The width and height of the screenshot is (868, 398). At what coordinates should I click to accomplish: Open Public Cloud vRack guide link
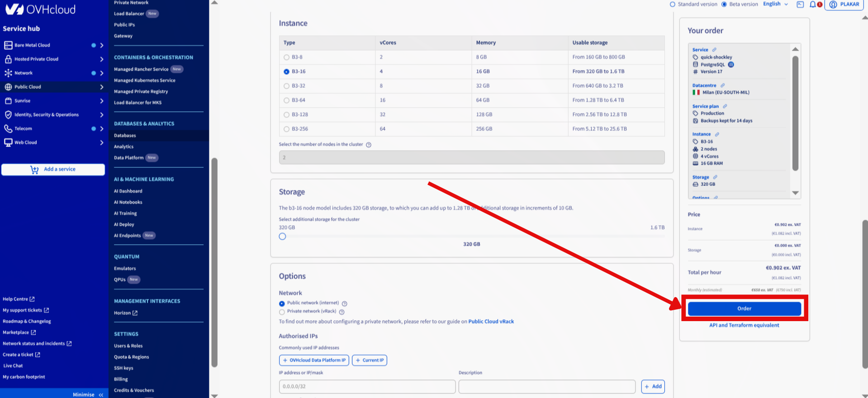(491, 322)
